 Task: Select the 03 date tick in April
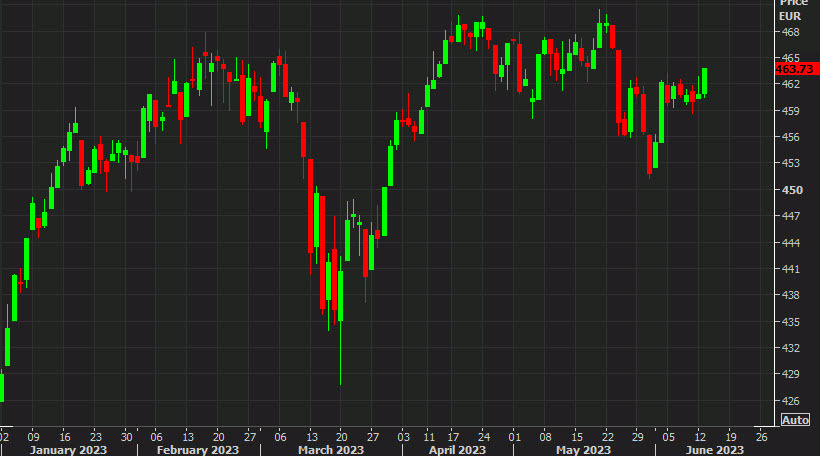pyautogui.click(x=403, y=437)
